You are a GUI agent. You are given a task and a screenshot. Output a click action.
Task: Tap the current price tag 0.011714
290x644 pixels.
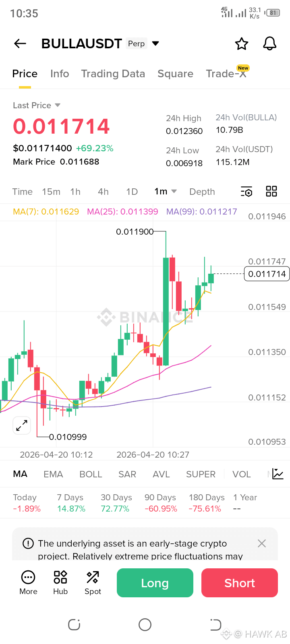[267, 274]
